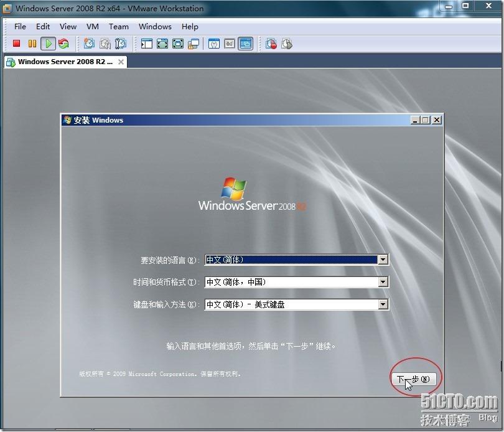Expand the 键盘和输入方法 dropdown arrow
The image size is (504, 432).
coord(383,304)
